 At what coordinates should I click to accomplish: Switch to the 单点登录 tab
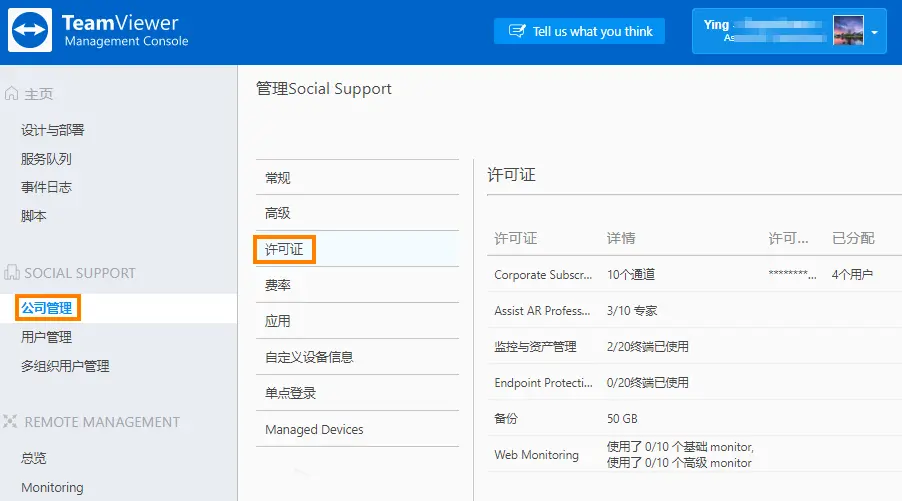[357, 393]
